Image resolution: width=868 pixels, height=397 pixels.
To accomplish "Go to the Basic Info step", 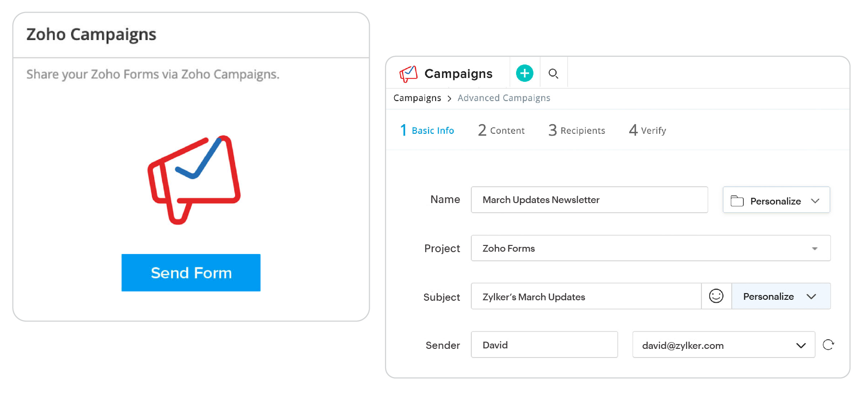I will point(427,130).
